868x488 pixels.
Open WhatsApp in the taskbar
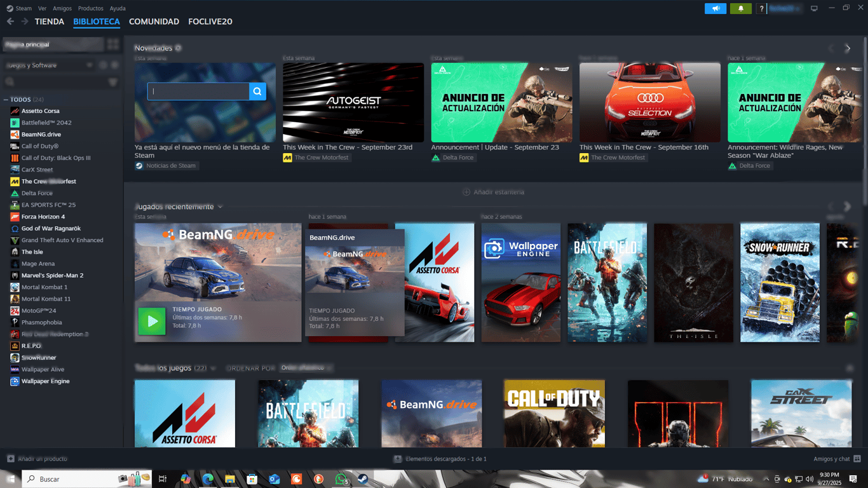pyautogui.click(x=341, y=479)
